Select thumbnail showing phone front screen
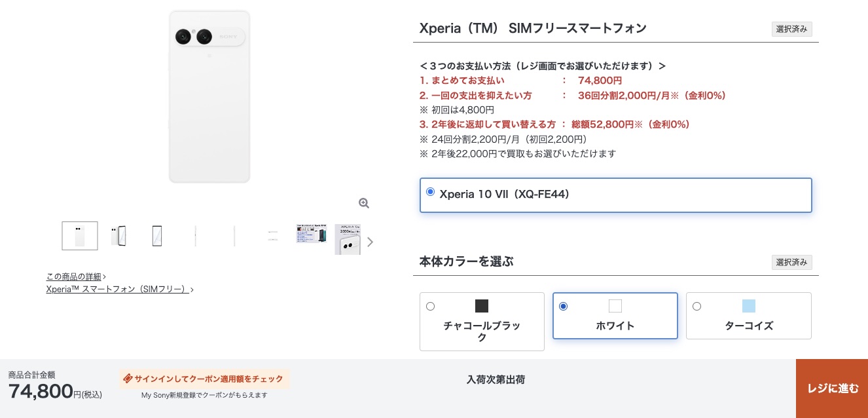Viewport: 868px width, 418px height. coord(157,236)
